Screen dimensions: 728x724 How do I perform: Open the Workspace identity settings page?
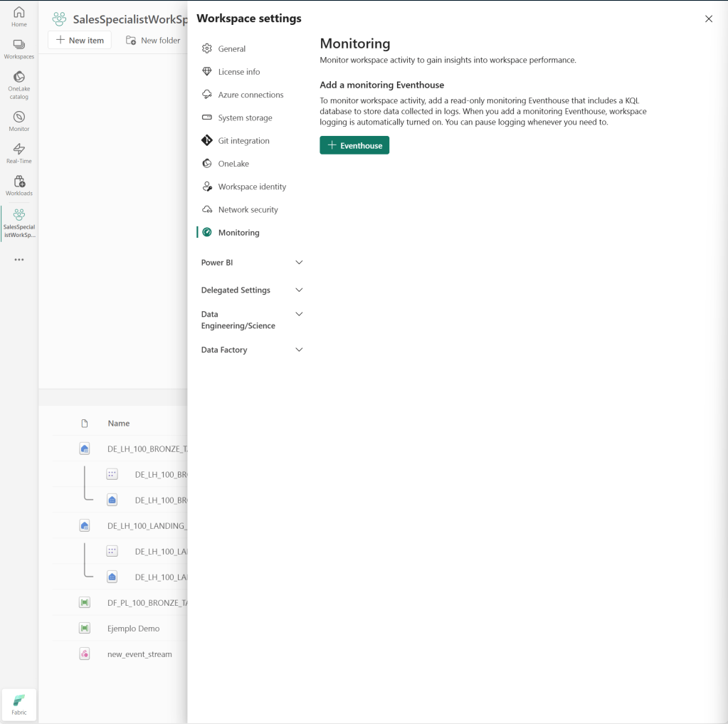[251, 187]
